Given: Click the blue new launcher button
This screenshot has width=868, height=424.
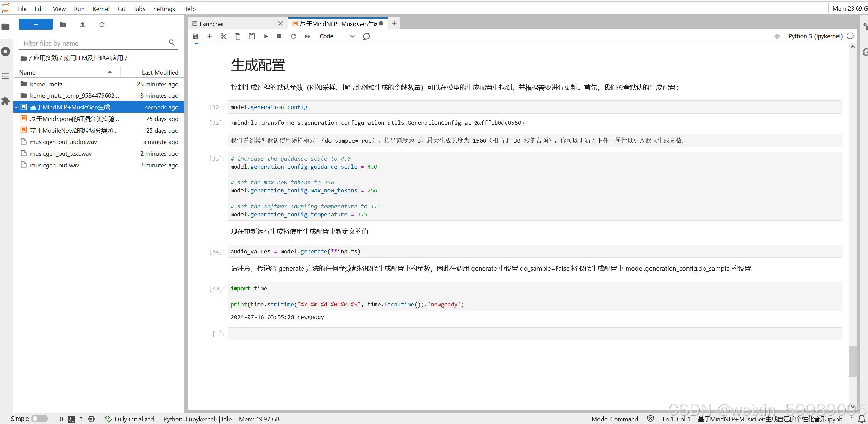Looking at the screenshot, I should (x=36, y=24).
